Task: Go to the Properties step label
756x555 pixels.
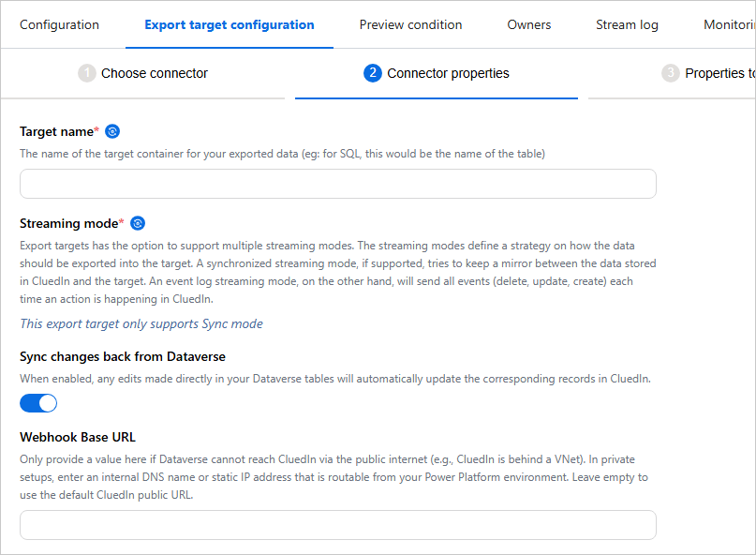Action: (x=719, y=73)
